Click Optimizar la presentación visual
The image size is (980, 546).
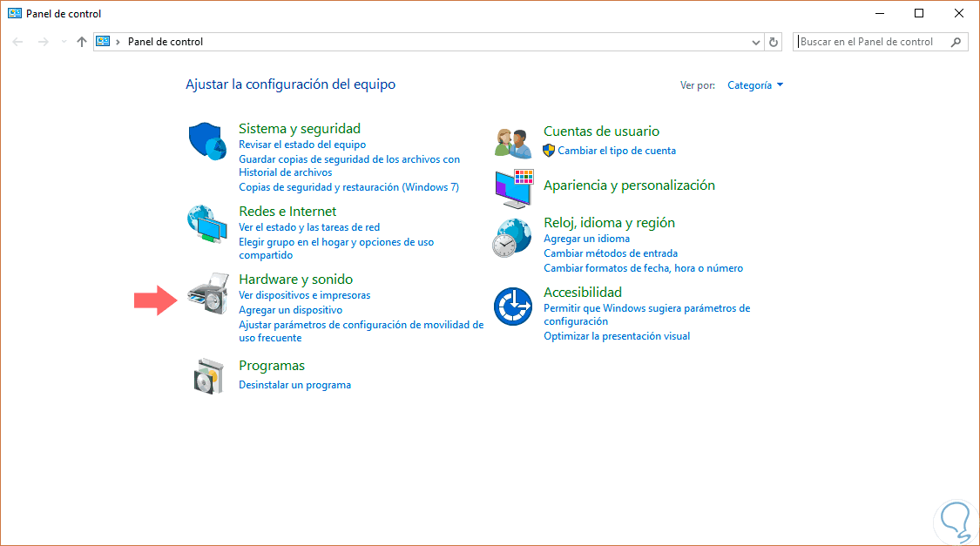[616, 336]
